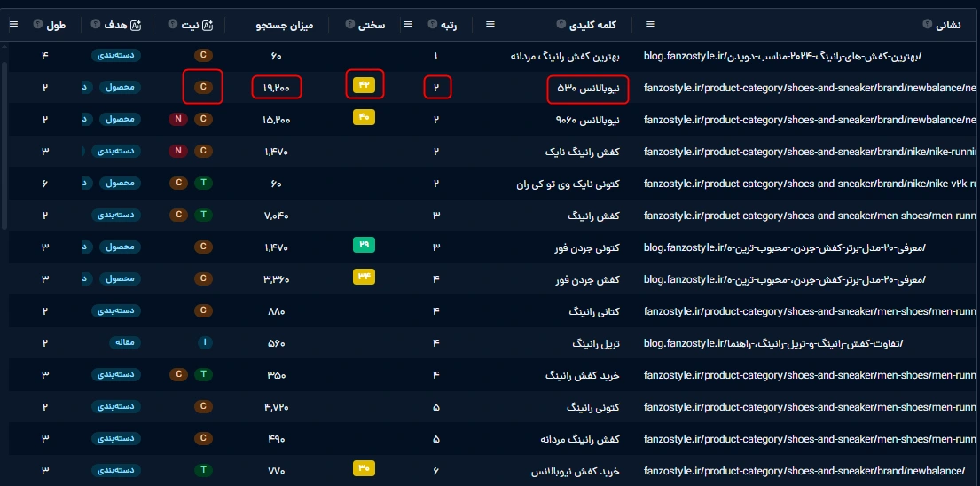The image size is (980, 486).
Task: Open the کلمه کلیدی column menu icon
Action: [x=490, y=24]
